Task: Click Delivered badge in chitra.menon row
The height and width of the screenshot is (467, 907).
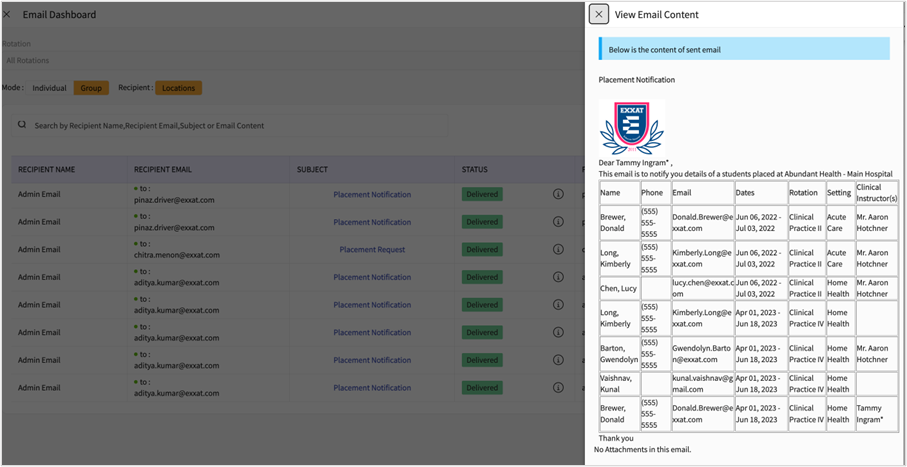Action: click(482, 250)
